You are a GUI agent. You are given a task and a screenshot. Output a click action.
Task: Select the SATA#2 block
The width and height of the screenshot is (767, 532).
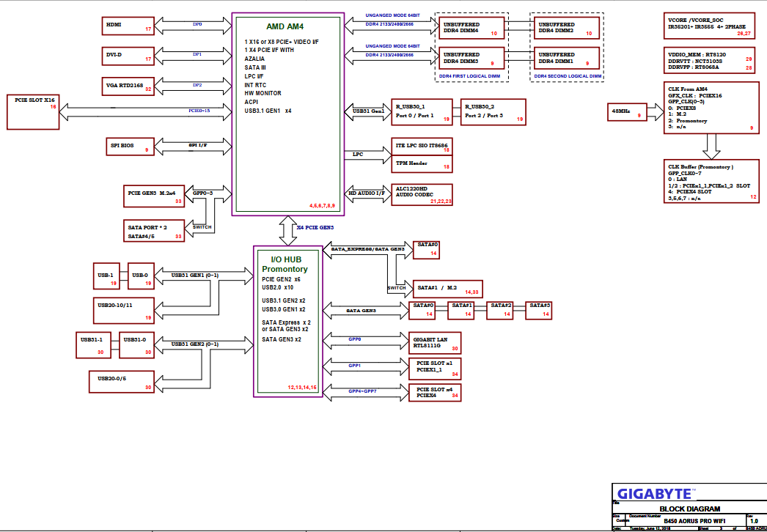pyautogui.click(x=500, y=311)
